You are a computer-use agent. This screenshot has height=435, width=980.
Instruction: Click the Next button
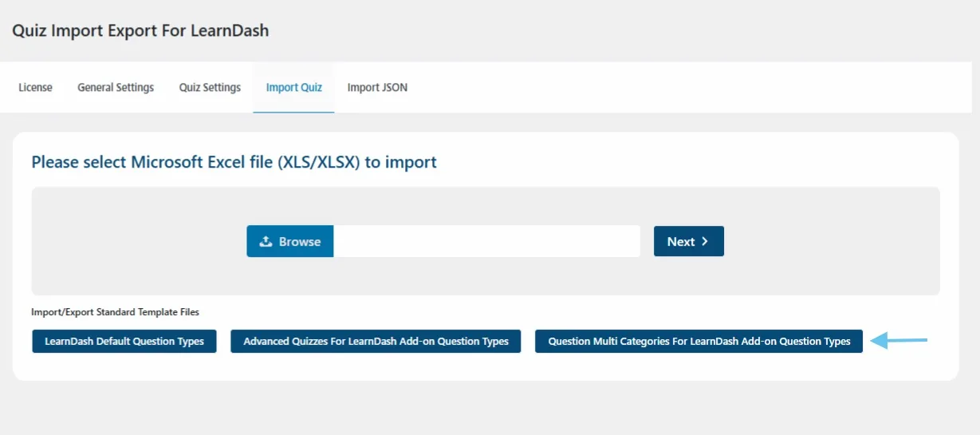point(689,241)
